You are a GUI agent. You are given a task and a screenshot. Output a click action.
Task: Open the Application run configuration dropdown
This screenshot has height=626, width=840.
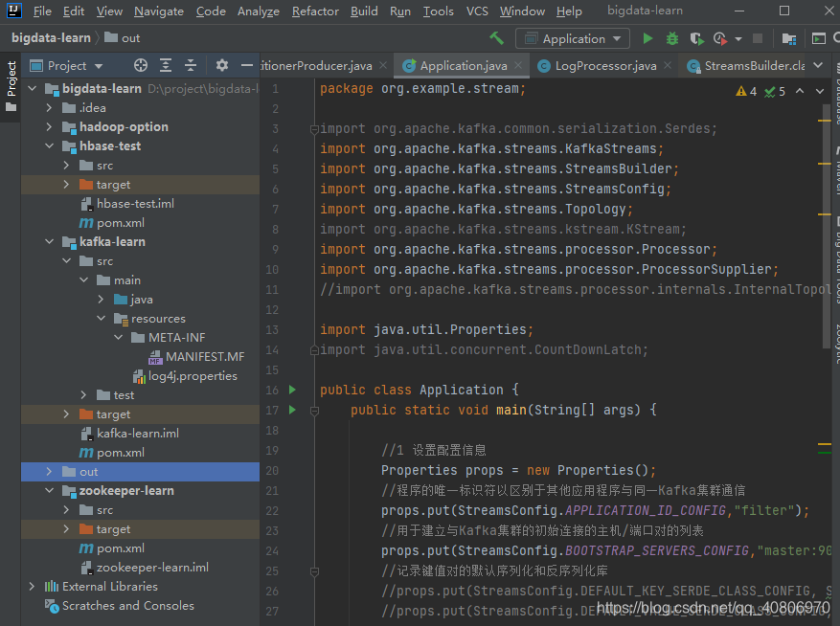pos(572,38)
